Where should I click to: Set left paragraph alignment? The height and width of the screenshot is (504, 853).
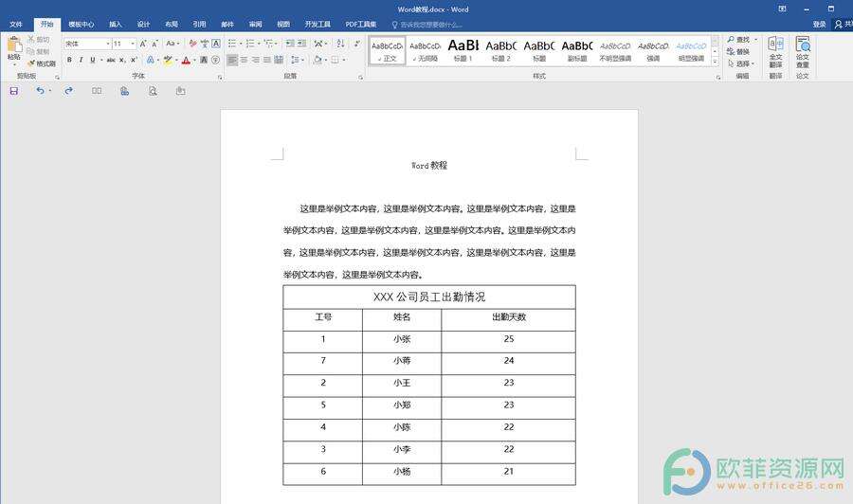coord(232,60)
